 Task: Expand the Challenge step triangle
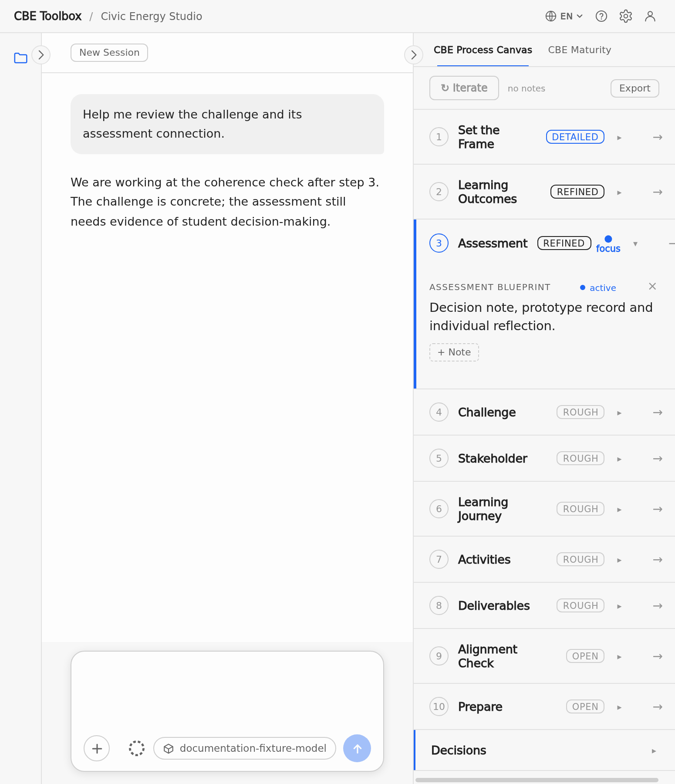[x=619, y=413]
